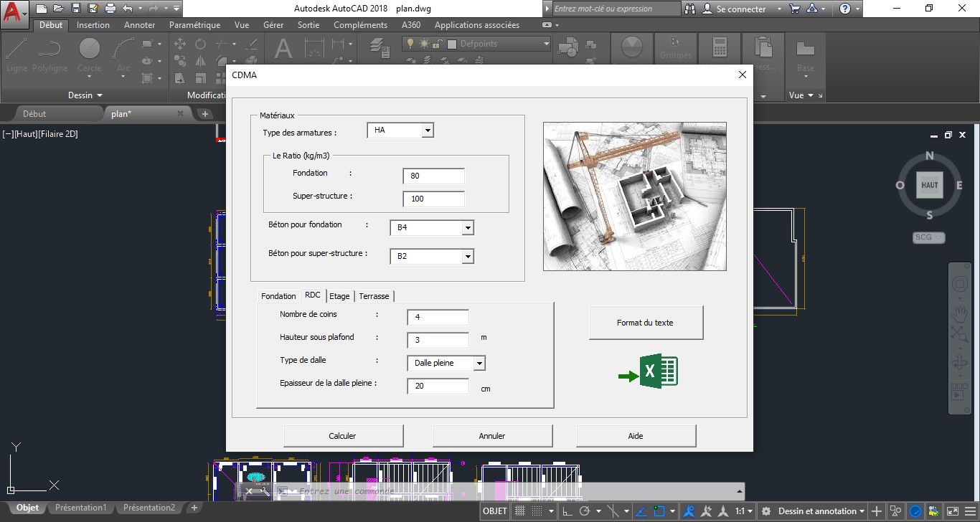
Task: Click the binoculars search icon
Action: click(x=690, y=9)
